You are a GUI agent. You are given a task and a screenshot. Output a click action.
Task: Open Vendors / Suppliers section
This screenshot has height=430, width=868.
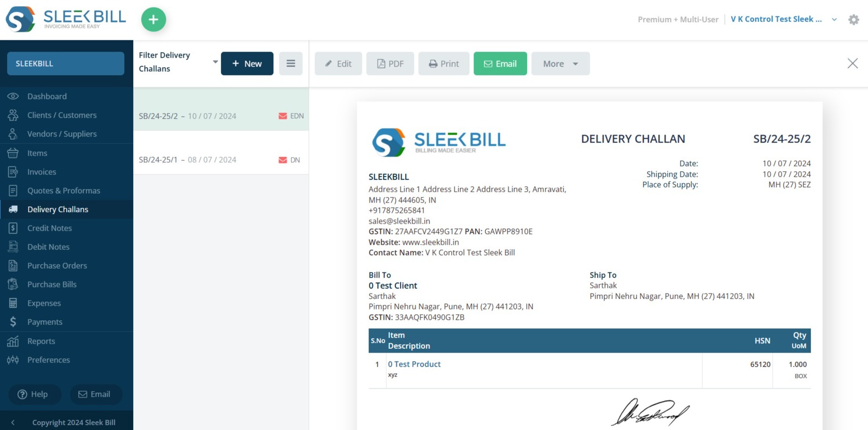pyautogui.click(x=62, y=134)
